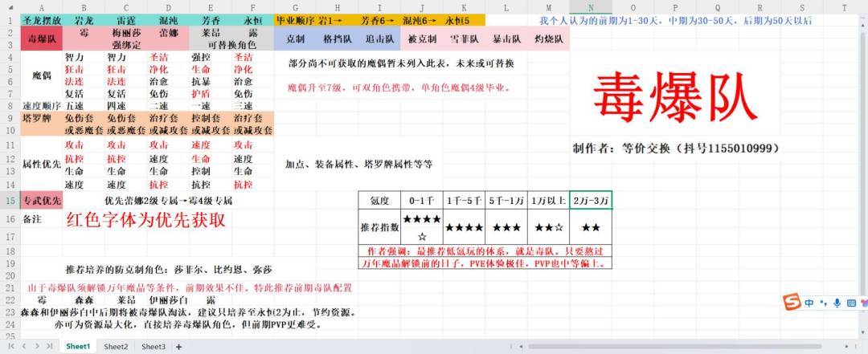Select the 推荐指数 cell
The image size is (868, 354).
coord(379,227)
